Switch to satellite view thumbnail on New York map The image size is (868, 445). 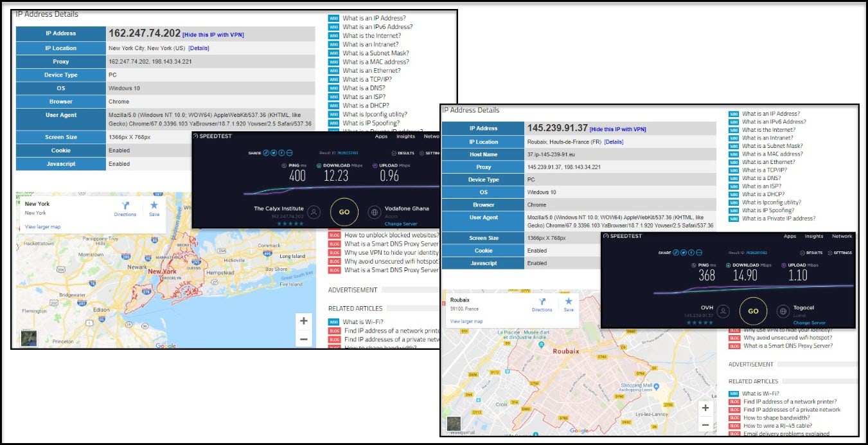click(x=29, y=338)
